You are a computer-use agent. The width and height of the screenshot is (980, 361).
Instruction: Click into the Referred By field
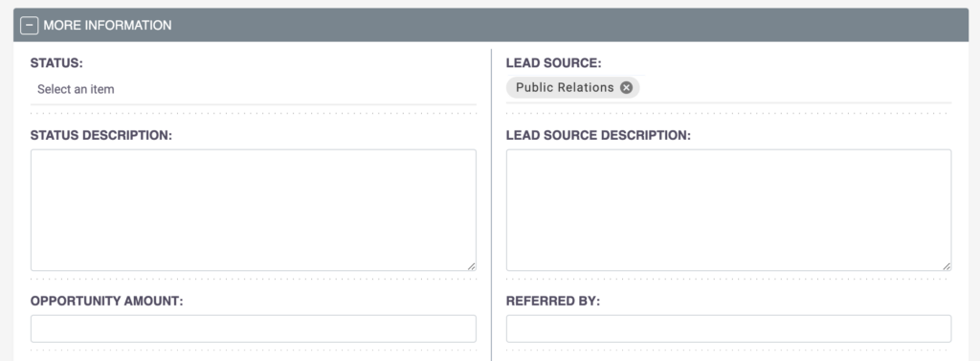click(728, 328)
